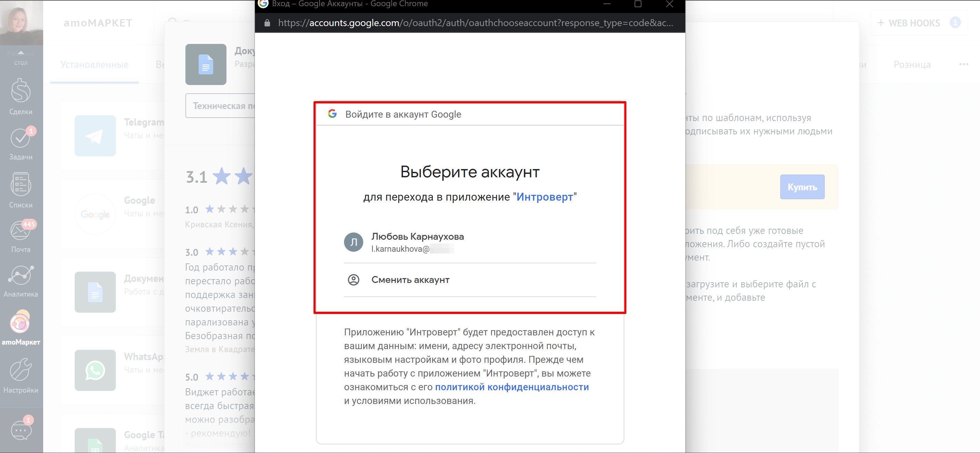Viewport: 980px width, 453px height.
Task: Click the first star of 3.1 rating
Action: coord(221,176)
